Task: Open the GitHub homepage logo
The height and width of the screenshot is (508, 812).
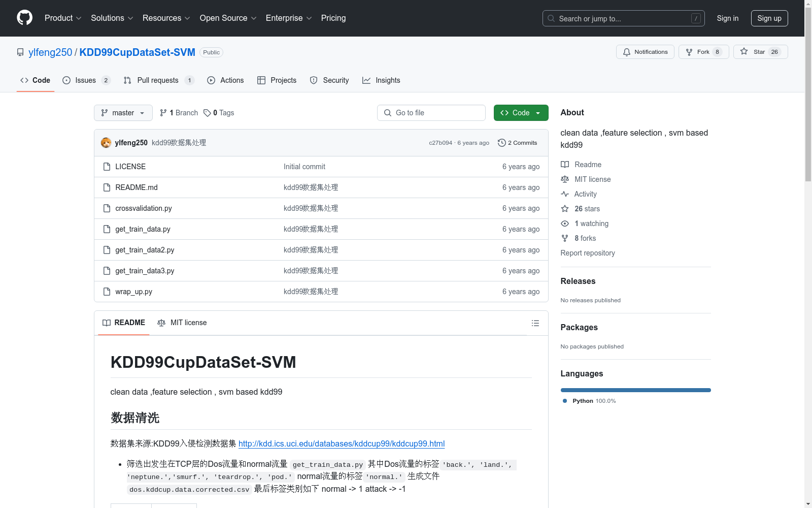Action: pos(24,18)
